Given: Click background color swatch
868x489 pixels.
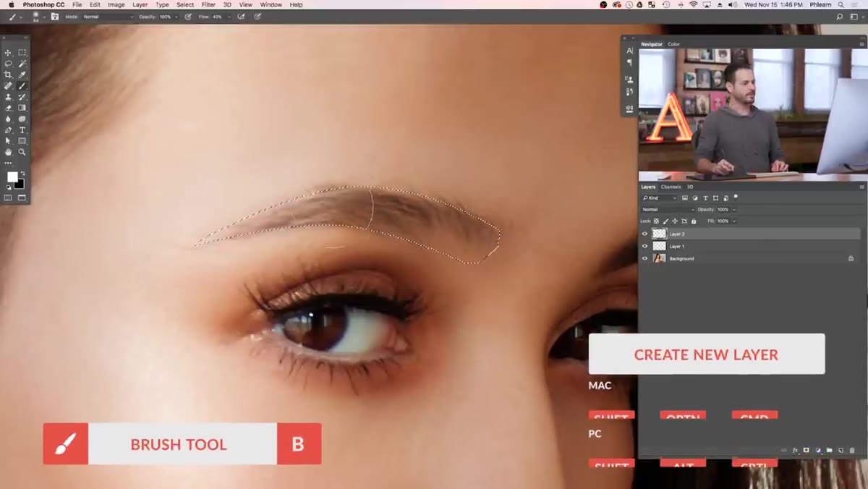Looking at the screenshot, I should 21,185.
